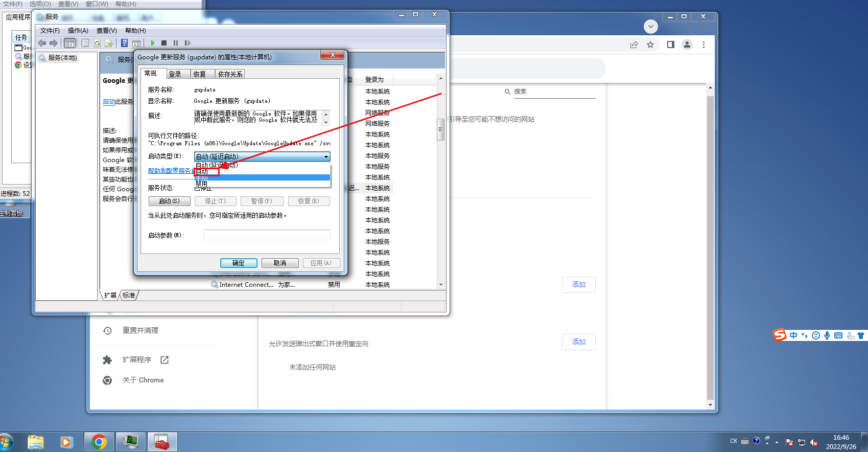
Task: Click Sogou microphone voice input icon
Action: (x=827, y=335)
